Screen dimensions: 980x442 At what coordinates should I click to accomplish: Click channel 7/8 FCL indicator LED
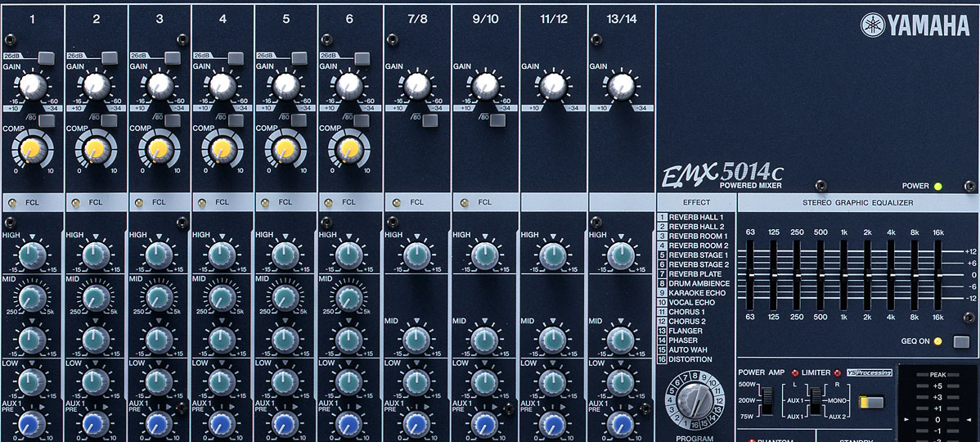[396, 202]
